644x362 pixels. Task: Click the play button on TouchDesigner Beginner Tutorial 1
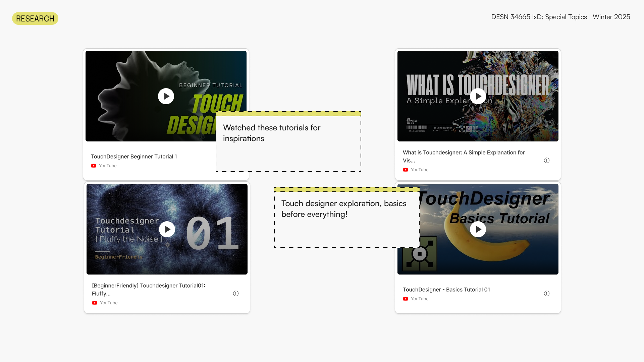pos(166,96)
